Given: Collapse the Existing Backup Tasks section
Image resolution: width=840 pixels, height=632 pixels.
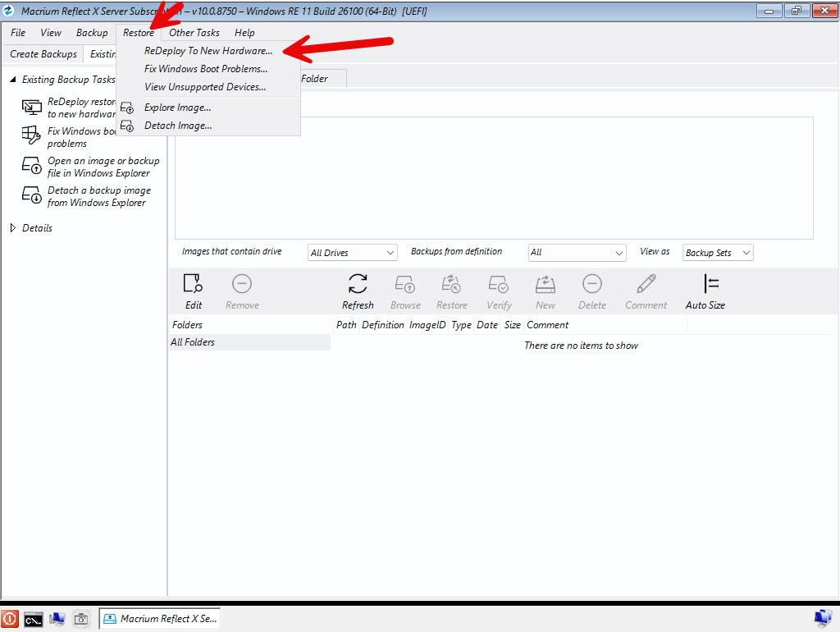Looking at the screenshot, I should coord(13,80).
